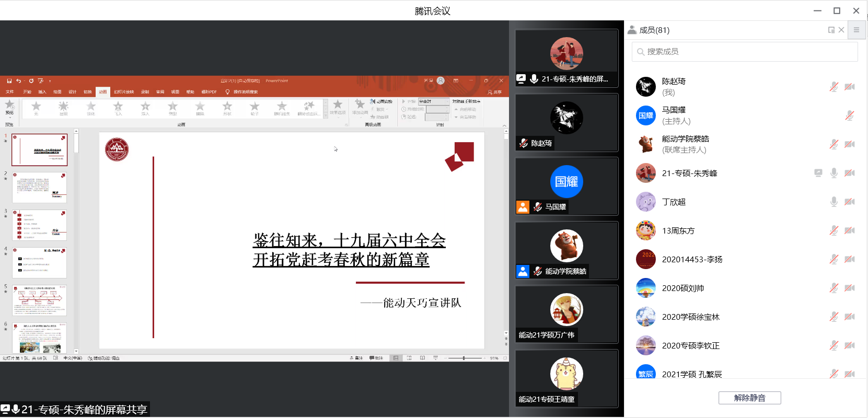Select 马国耀 video tile

566,187
